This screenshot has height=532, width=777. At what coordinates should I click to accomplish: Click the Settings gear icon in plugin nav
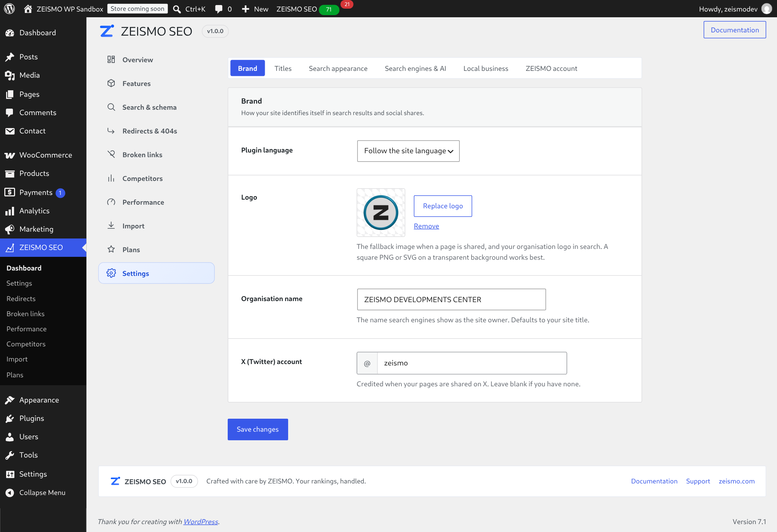[111, 273]
